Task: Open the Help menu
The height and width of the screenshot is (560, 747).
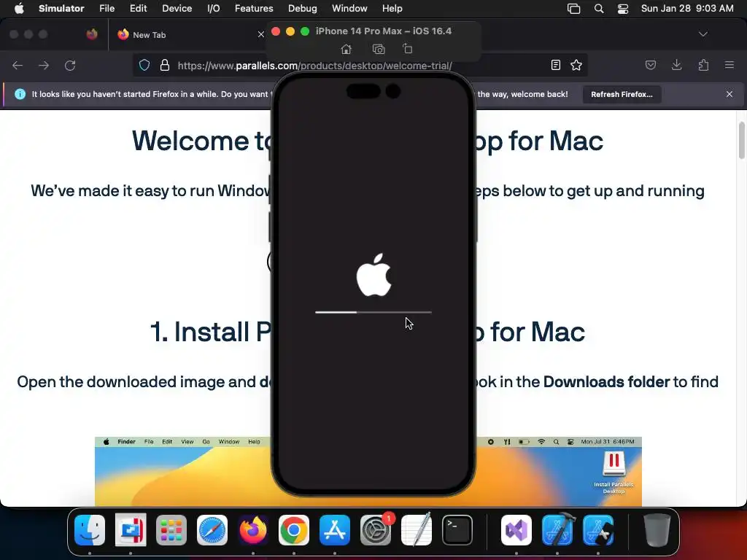Action: 392,9
